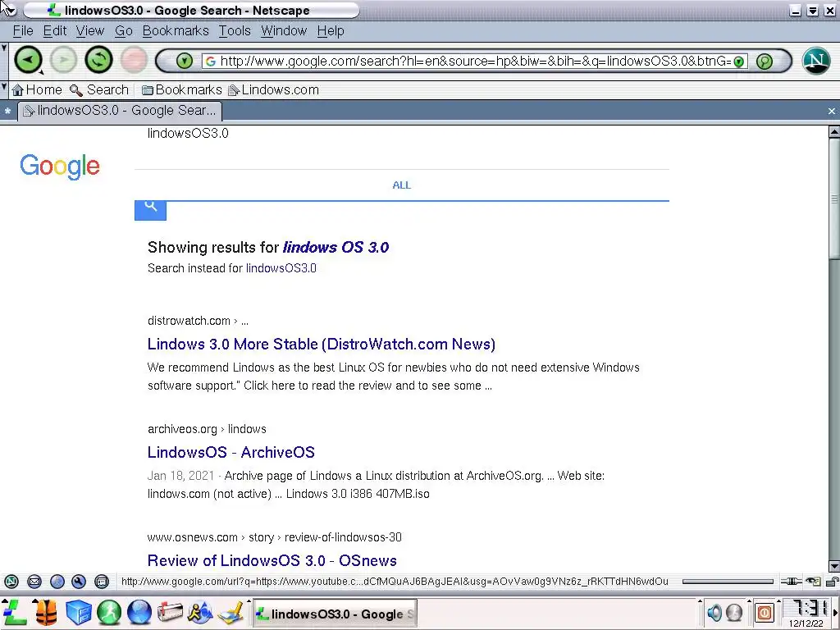
Task: Click the status bar progress meter
Action: [728, 582]
